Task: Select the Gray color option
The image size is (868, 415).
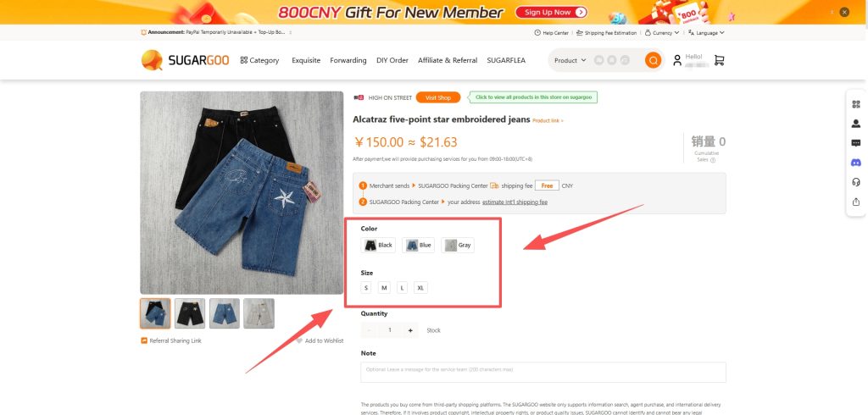Action: point(458,245)
